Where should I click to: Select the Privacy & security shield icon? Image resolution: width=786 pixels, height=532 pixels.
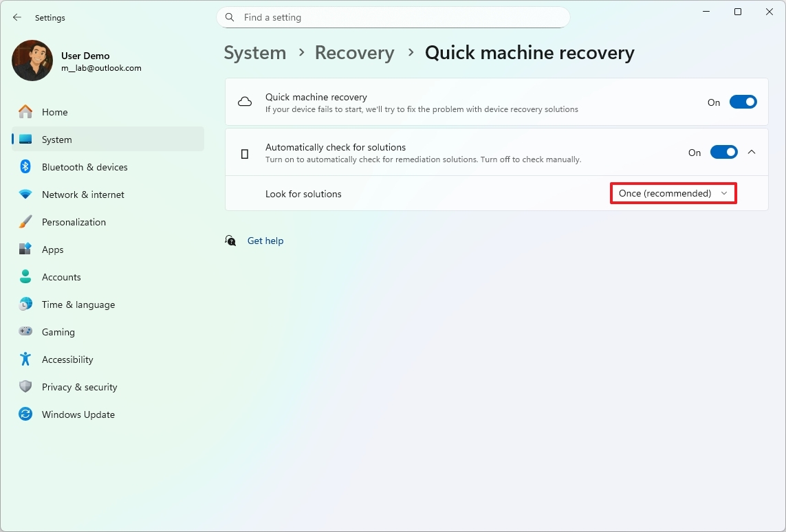click(x=25, y=386)
